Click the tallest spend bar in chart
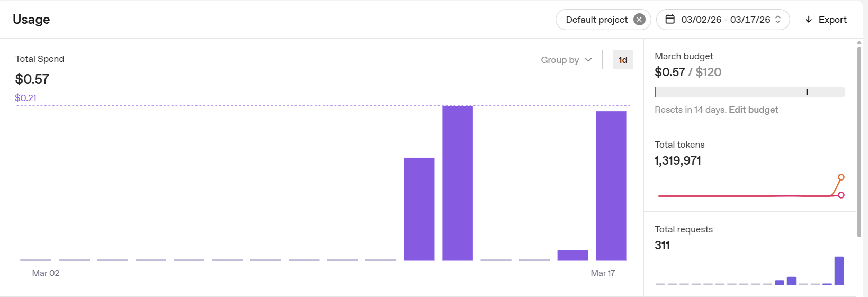 [458, 183]
